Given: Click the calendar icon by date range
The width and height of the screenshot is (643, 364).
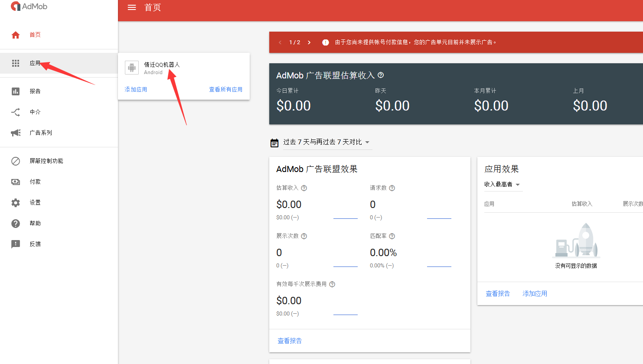Looking at the screenshot, I should tap(274, 143).
